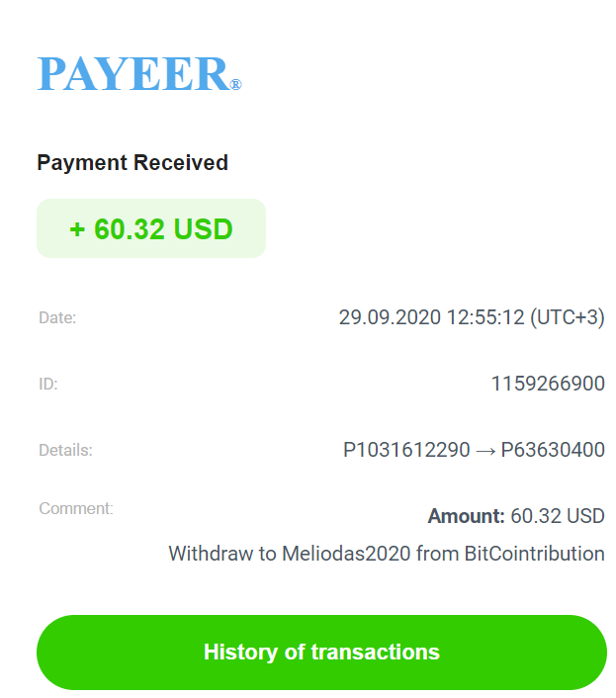Click the Date: label
The image size is (616, 698).
(57, 317)
